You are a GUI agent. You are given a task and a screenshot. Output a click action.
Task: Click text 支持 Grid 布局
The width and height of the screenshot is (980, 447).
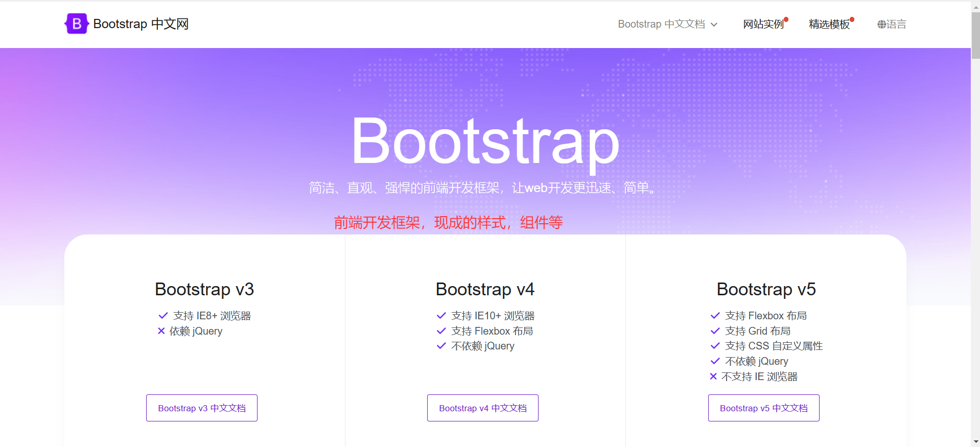tap(758, 331)
